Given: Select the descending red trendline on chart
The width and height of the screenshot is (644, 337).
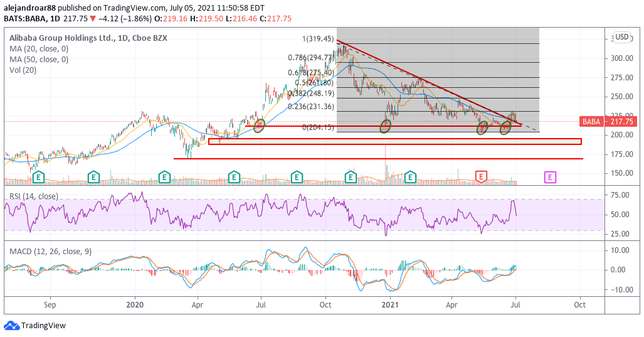Looking at the screenshot, I should tap(429, 83).
